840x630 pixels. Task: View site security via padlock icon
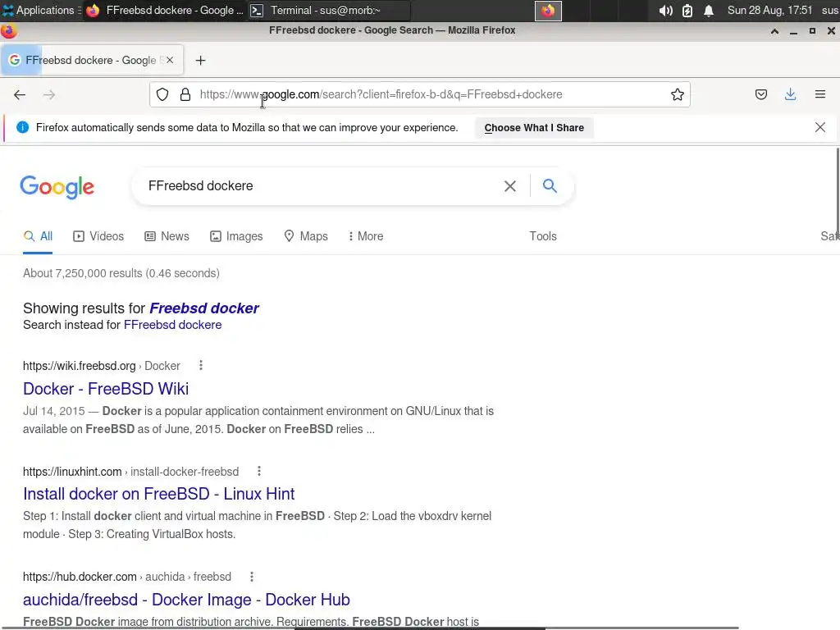185,95
